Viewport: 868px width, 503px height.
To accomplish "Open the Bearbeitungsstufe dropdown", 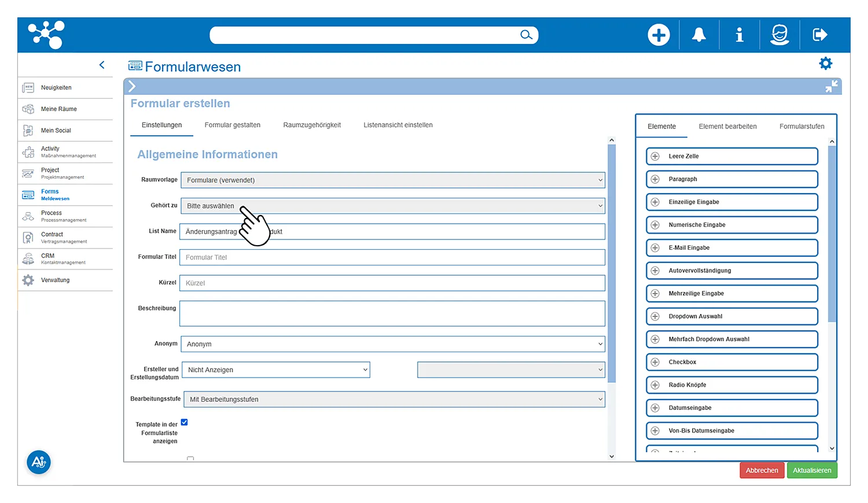I will [x=394, y=400].
